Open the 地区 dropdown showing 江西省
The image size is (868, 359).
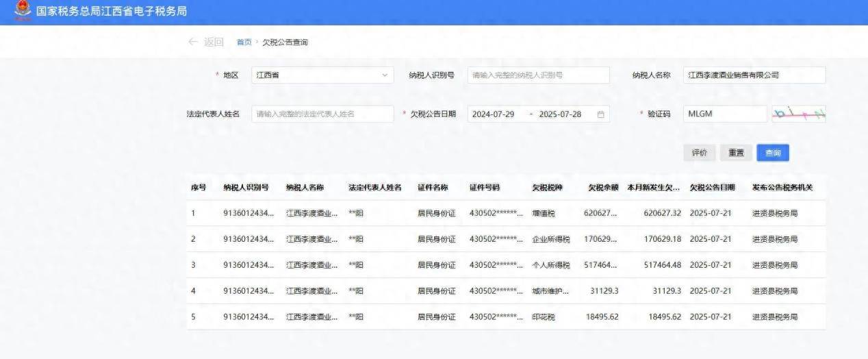click(x=322, y=75)
